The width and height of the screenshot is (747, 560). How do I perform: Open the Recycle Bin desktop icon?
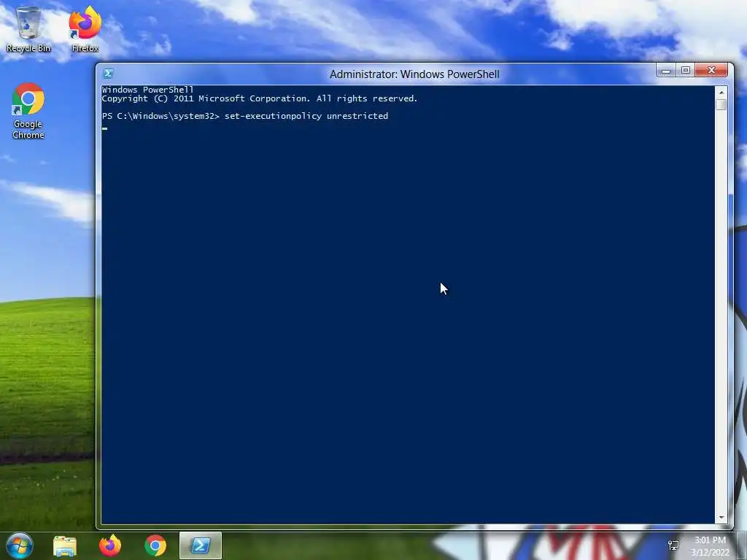[x=28, y=29]
